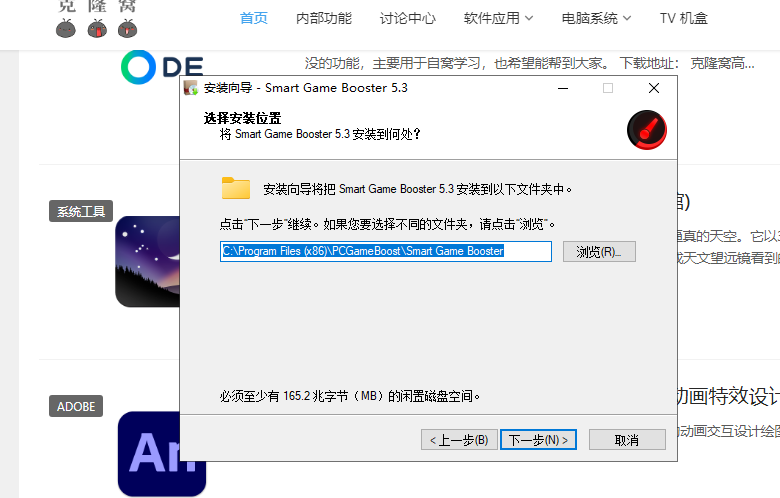Viewport: 780px width, 498px height.
Task: Go back with 上一步(B) button
Action: (x=459, y=440)
